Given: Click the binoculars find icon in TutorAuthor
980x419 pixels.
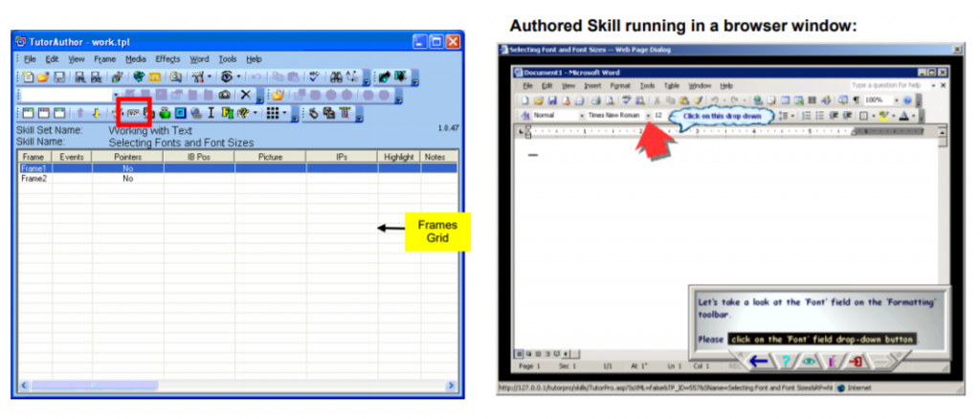Looking at the screenshot, I should (x=336, y=77).
